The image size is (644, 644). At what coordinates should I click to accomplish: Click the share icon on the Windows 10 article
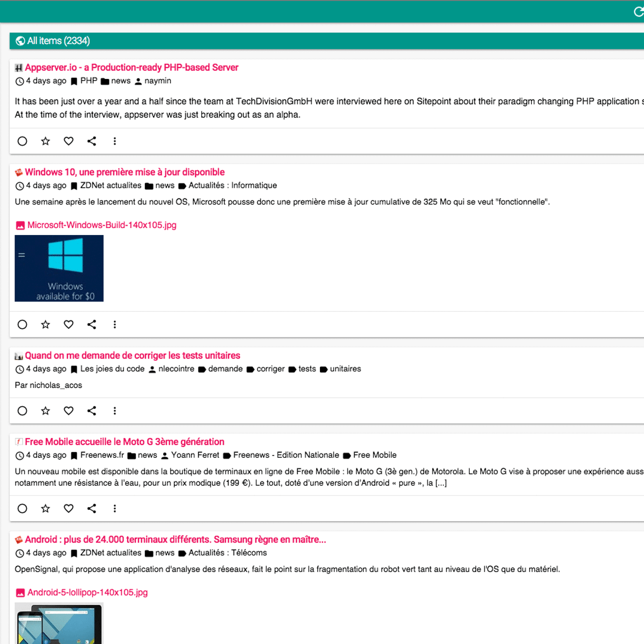(91, 324)
